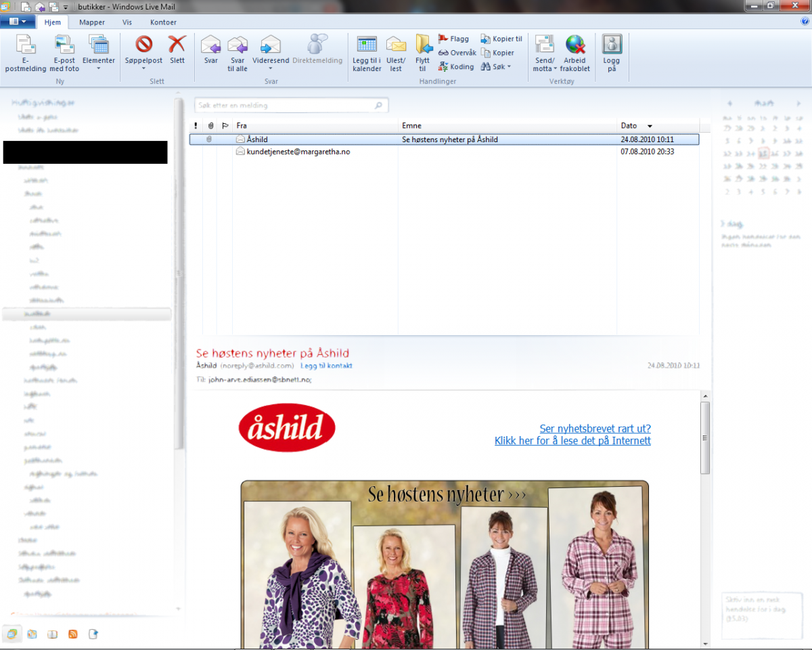
Task: Open the Søppelpost dropdown arrow
Action: pyautogui.click(x=143, y=68)
